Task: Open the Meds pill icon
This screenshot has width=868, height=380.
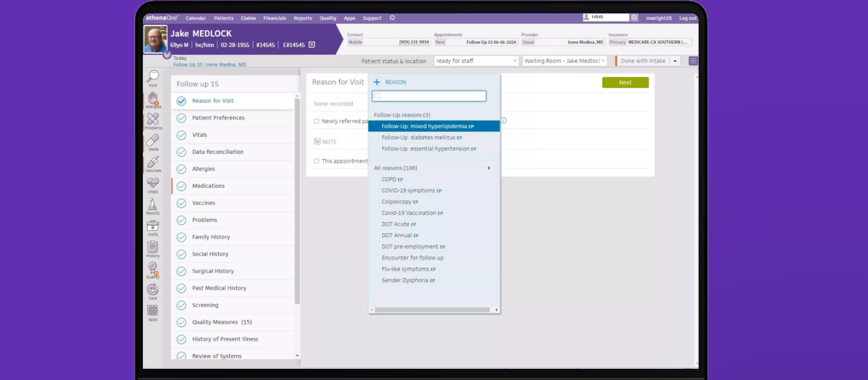Action: 152,141
